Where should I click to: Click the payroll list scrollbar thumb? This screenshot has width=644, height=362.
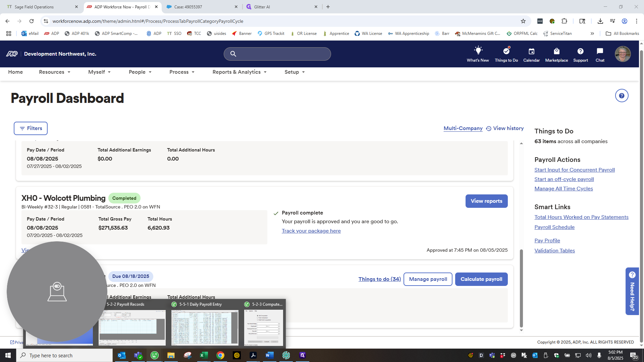521,288
